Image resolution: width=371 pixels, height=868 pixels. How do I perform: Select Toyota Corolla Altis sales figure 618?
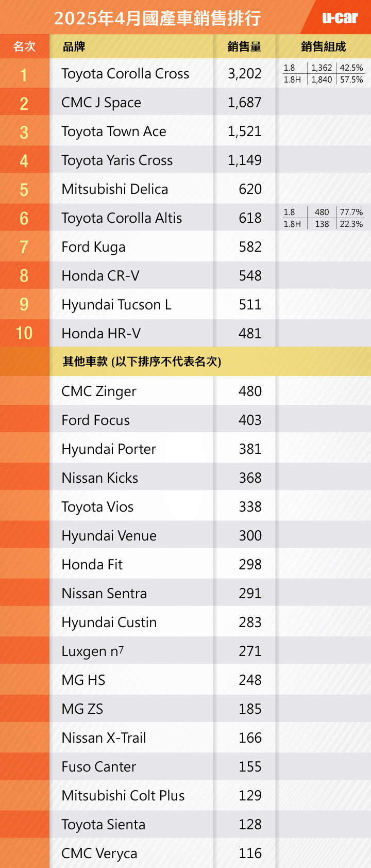250,218
